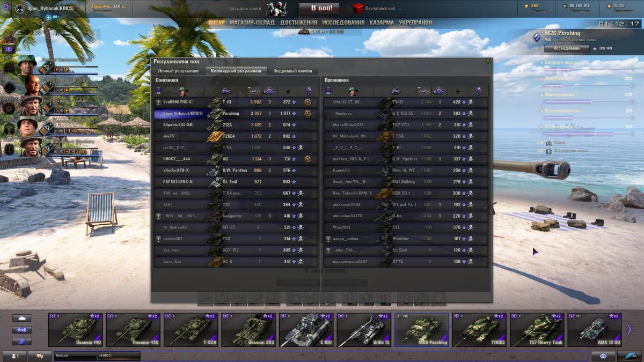Image resolution: width=644 pixels, height=362 pixels.
Task: Expand the Огневая мощь stats section
Action: [x=541, y=63]
